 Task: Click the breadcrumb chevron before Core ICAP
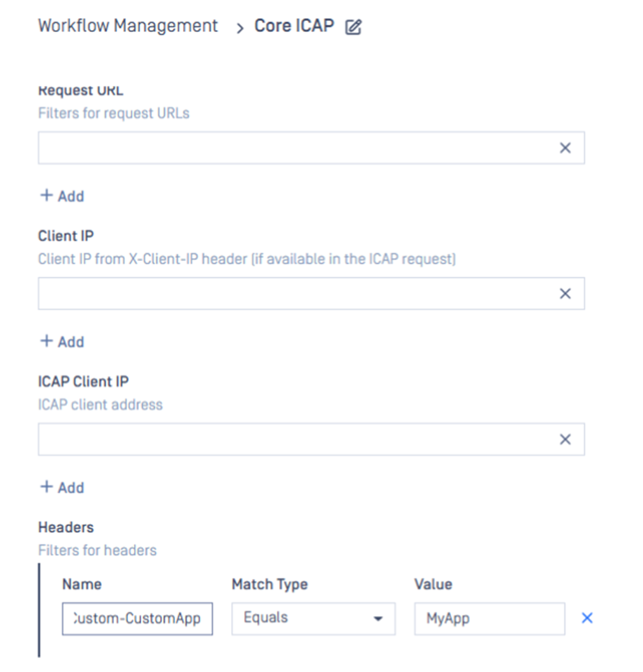click(x=239, y=29)
